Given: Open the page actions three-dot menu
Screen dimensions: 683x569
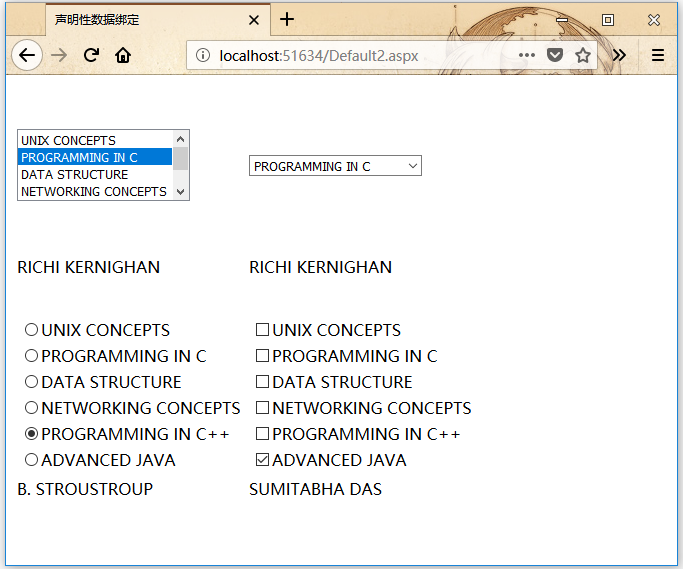Looking at the screenshot, I should coord(527,55).
